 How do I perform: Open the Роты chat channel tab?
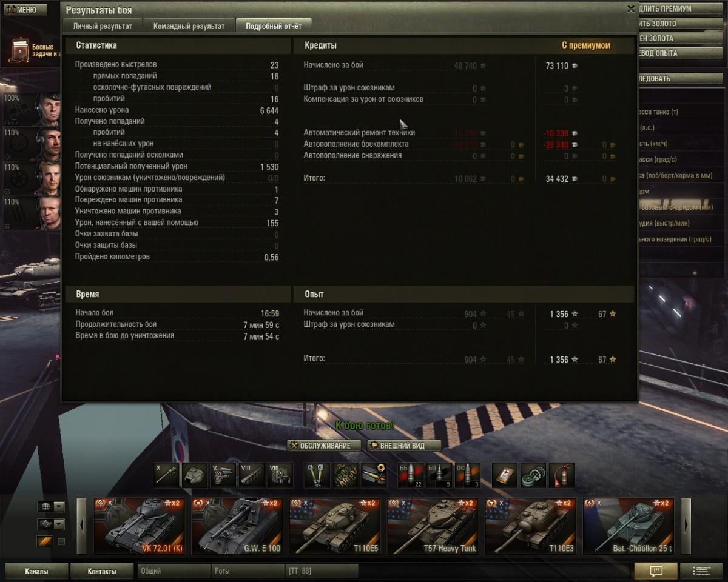248,571
